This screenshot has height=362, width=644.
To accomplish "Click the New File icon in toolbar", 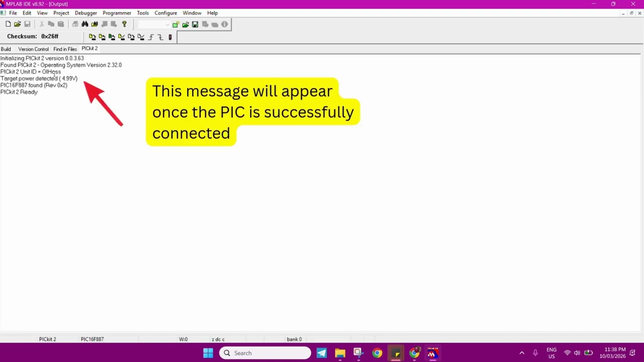I will pos(8,24).
